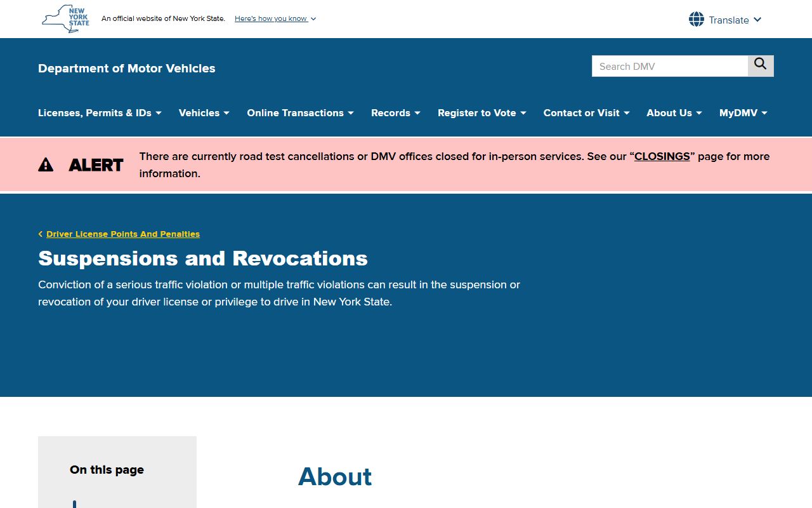Click the "On this page" sidebar title
The width and height of the screenshot is (812, 508).
pyautogui.click(x=107, y=470)
